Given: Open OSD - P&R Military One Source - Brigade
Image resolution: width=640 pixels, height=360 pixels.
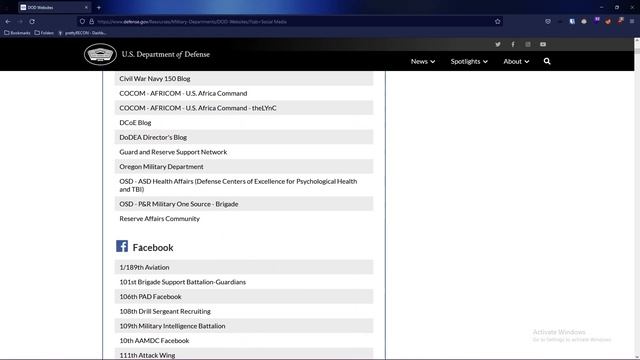Looking at the screenshot, I should [x=179, y=204].
